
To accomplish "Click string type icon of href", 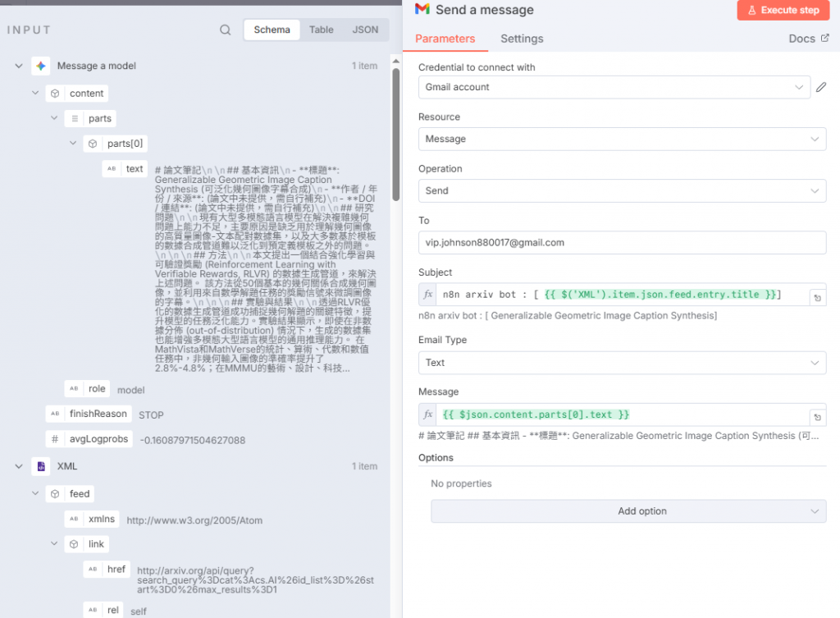I will [x=93, y=570].
